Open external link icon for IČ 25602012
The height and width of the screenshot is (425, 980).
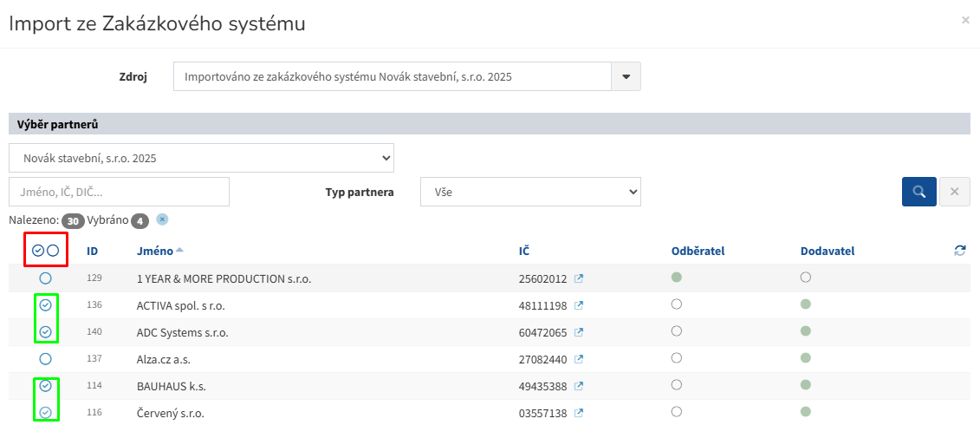(579, 278)
